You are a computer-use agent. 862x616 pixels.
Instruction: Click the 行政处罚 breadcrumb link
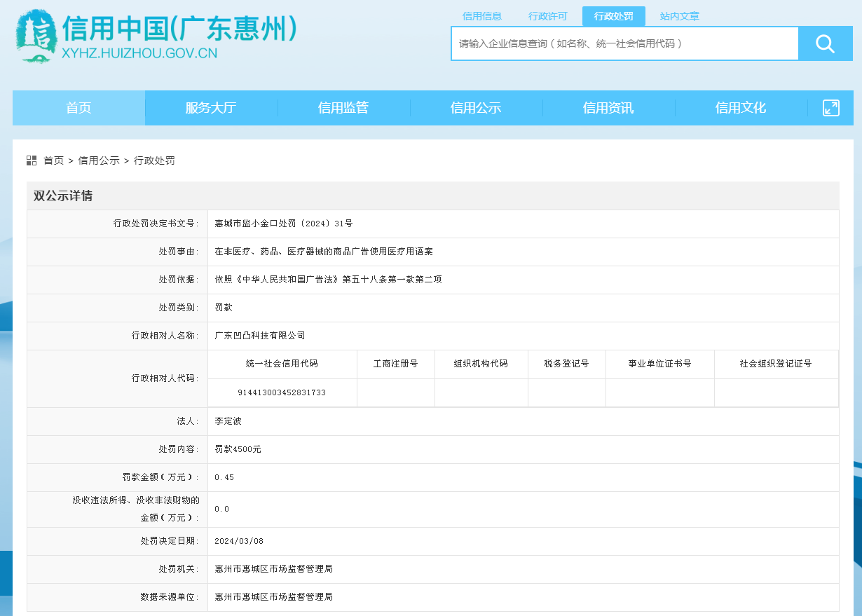point(154,160)
